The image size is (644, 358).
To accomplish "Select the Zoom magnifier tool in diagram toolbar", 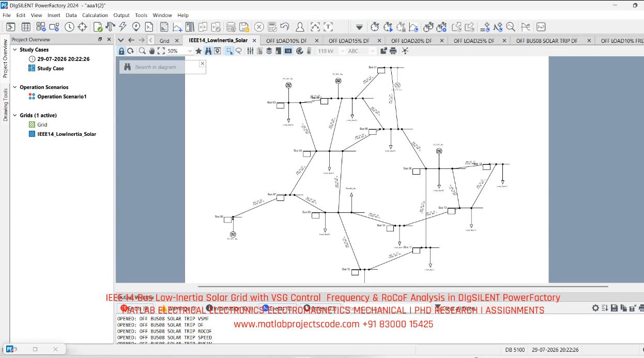I will 142,51.
